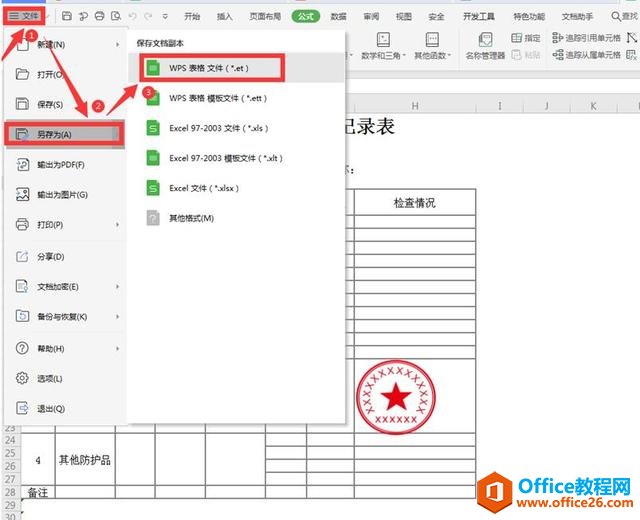This screenshot has width=640, height=520.
Task: Select the 公式 ribbon tab
Action: (306, 16)
